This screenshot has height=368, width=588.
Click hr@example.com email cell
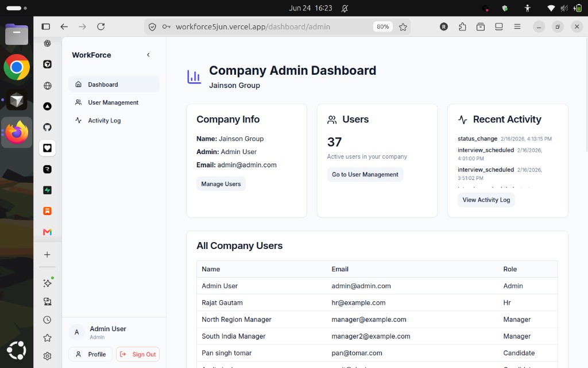click(358, 302)
